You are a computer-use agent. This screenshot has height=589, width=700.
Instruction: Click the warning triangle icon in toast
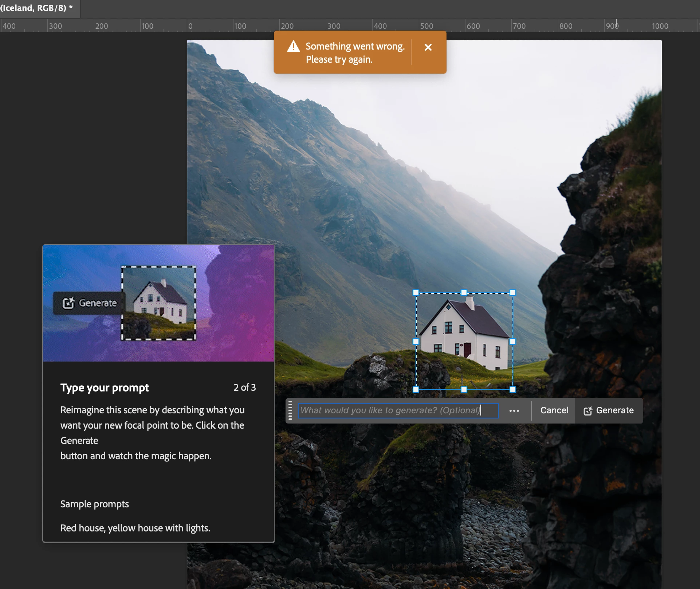[x=293, y=47]
